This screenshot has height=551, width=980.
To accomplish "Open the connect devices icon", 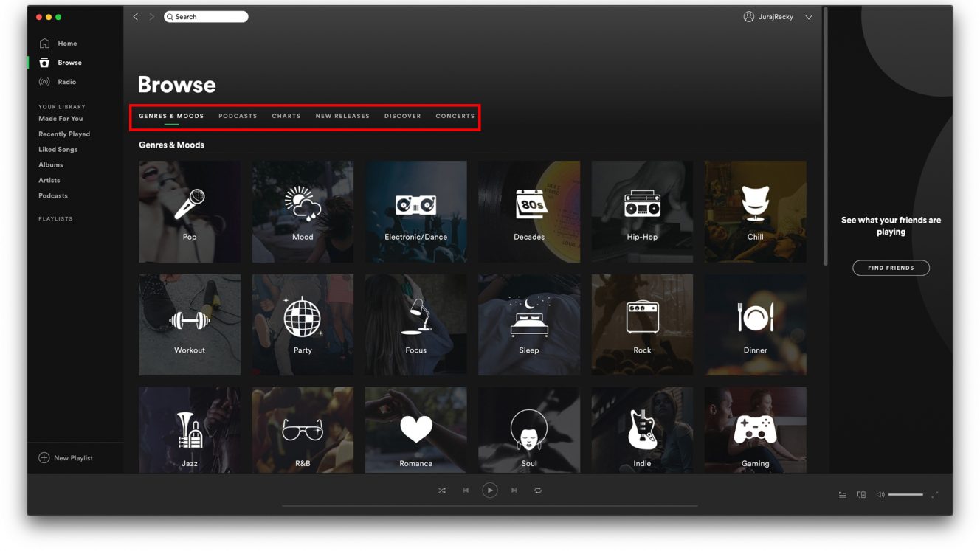I will point(861,495).
